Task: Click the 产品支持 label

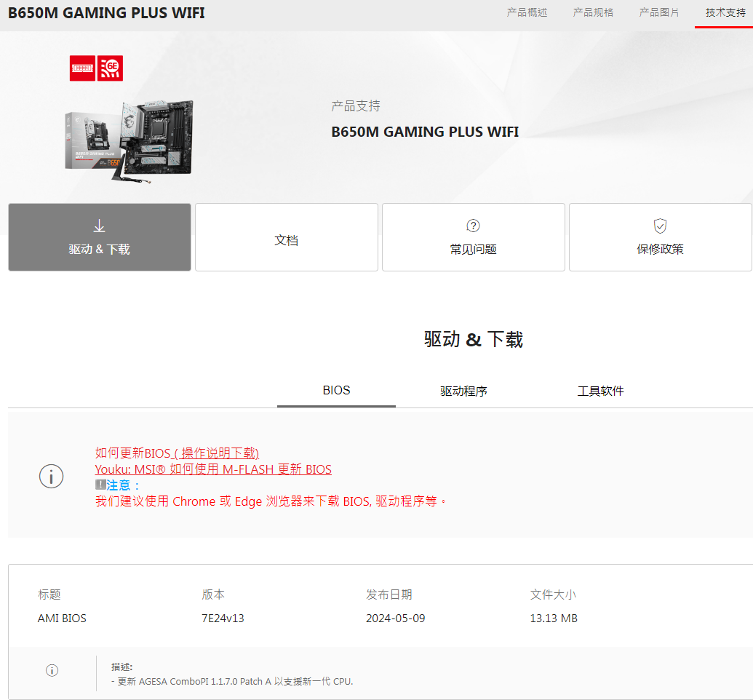Action: pos(355,106)
